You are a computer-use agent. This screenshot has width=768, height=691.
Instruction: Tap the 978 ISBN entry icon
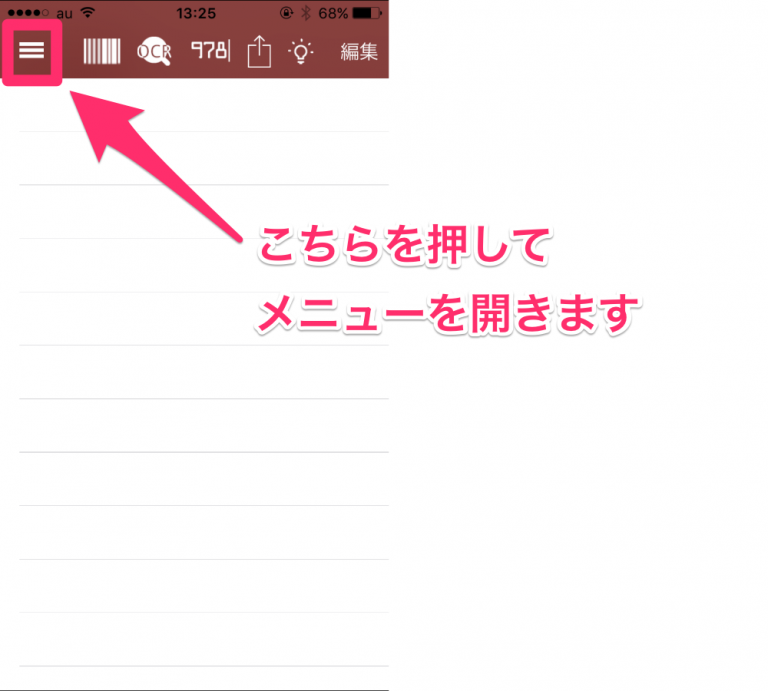(211, 50)
